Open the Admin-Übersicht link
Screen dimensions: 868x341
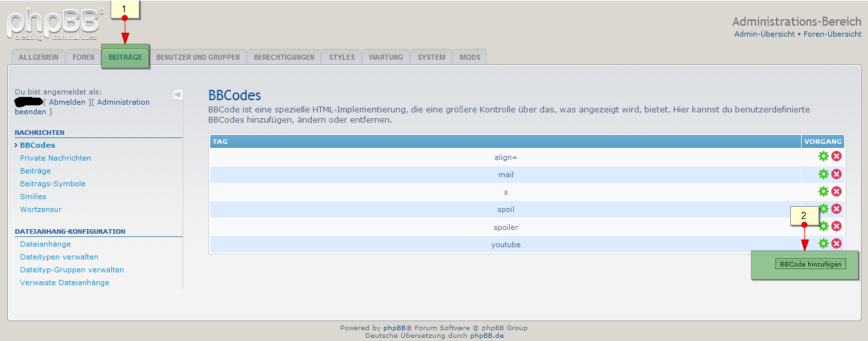tap(764, 34)
